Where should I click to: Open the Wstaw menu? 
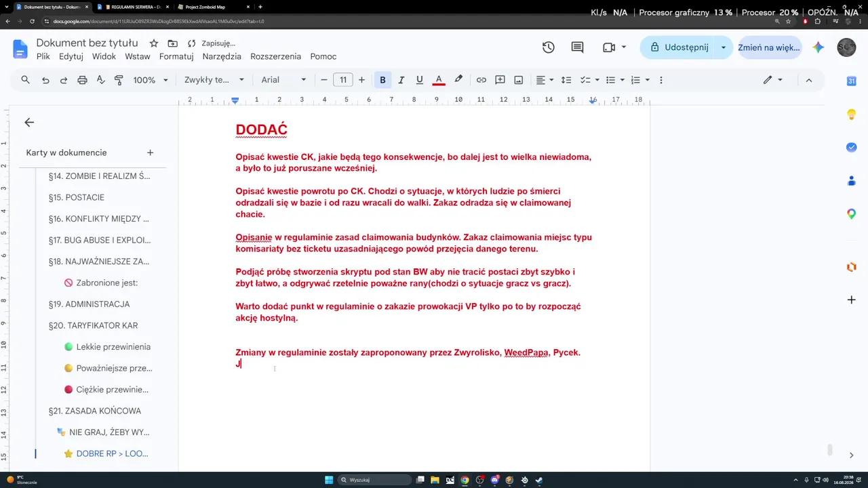[138, 56]
